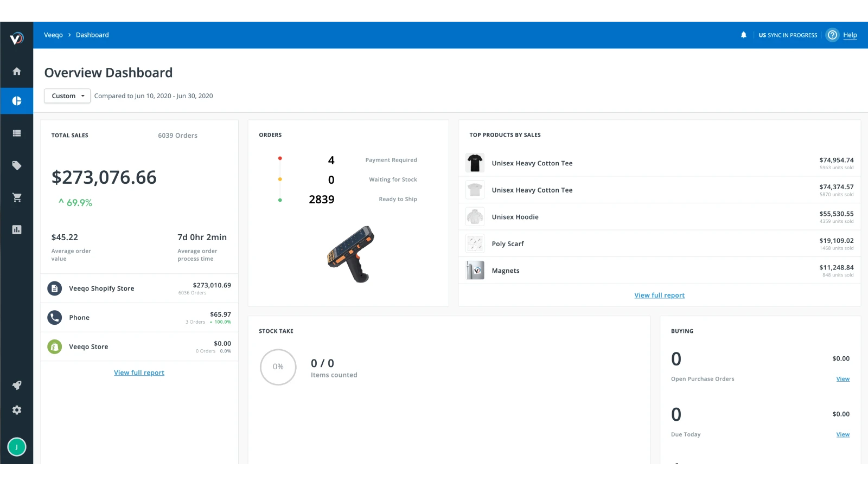The height and width of the screenshot is (488, 868).
Task: Click the Veeqo Store Shopify bag icon
Action: (x=54, y=347)
